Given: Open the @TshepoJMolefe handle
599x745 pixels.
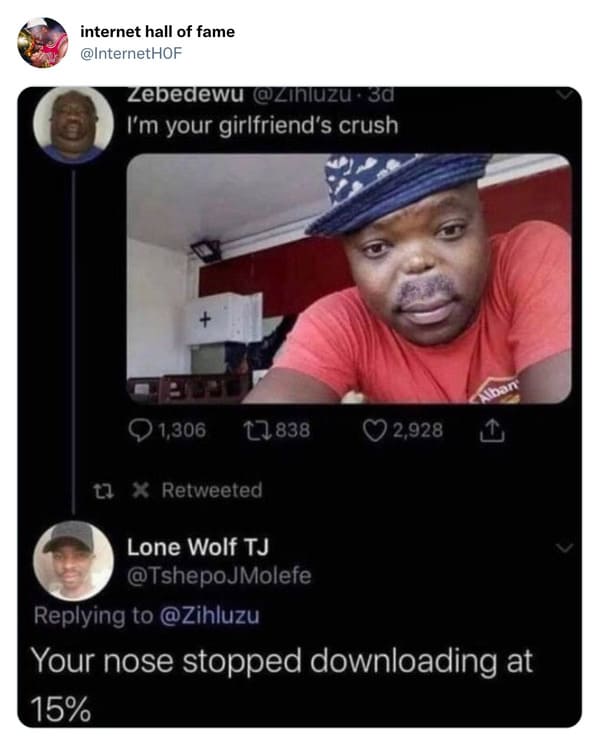Looking at the screenshot, I should pos(219,576).
